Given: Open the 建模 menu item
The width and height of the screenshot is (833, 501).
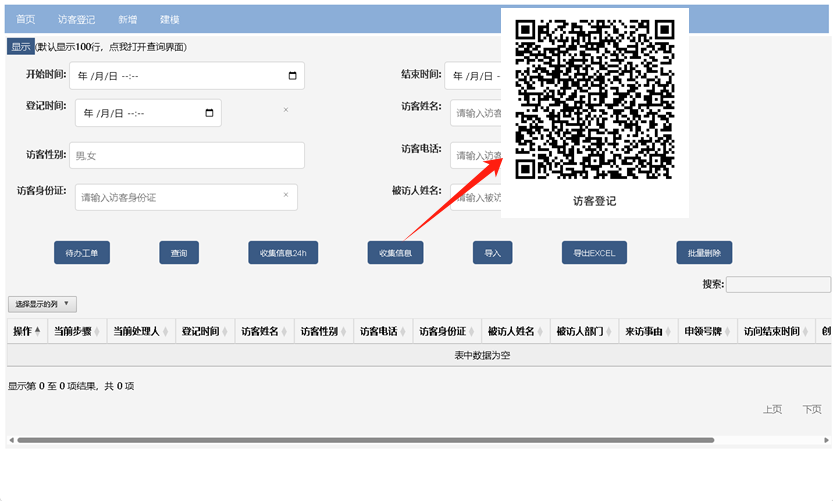Looking at the screenshot, I should [x=169, y=20].
